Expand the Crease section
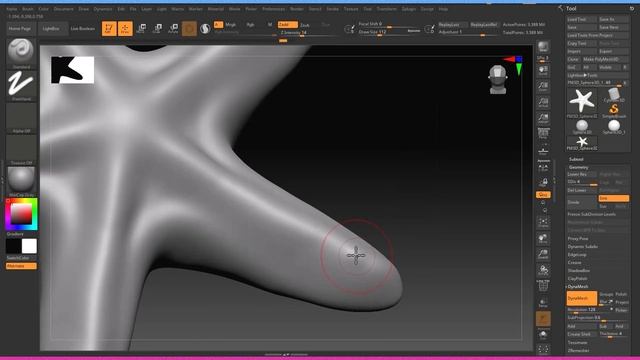640x360 pixels. click(x=574, y=262)
